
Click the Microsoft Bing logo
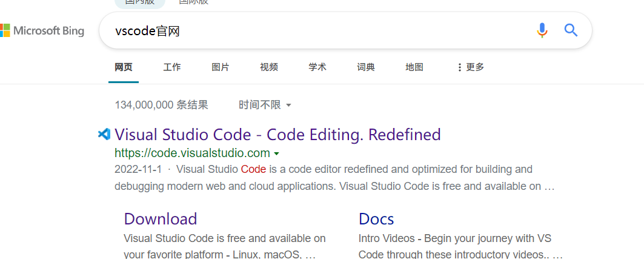42,30
